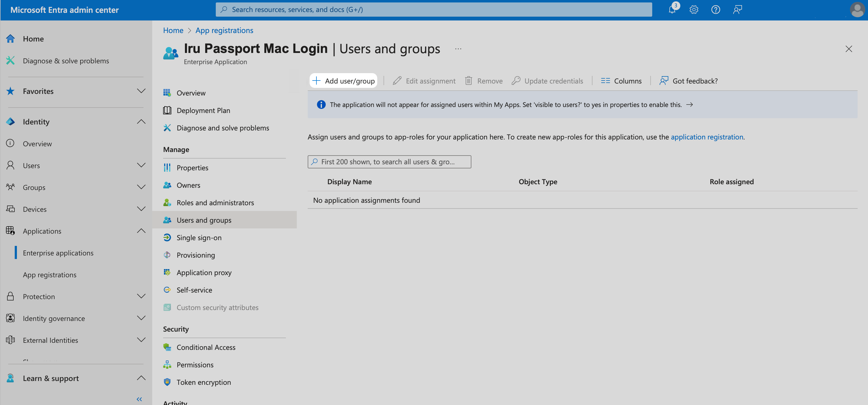The height and width of the screenshot is (405, 868).
Task: Open the feedback icon in top header
Action: [x=737, y=10]
